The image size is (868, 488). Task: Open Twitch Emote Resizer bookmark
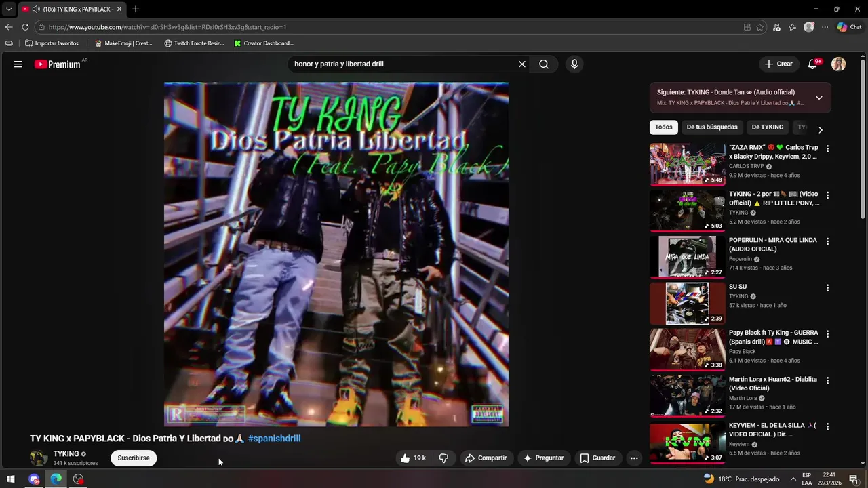pos(194,43)
